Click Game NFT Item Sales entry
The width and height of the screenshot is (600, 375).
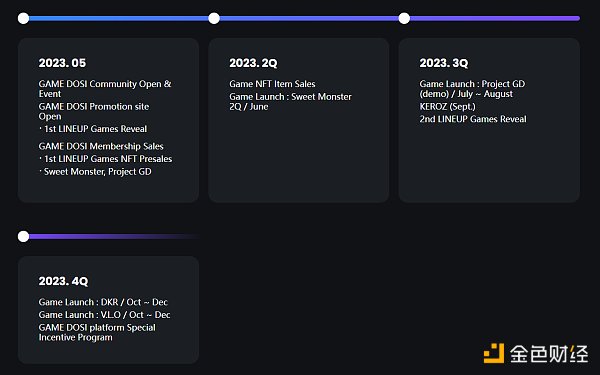click(x=272, y=84)
